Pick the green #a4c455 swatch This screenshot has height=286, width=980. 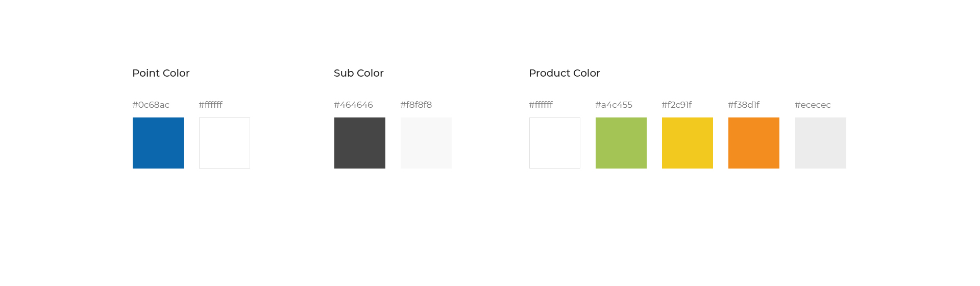point(621,143)
